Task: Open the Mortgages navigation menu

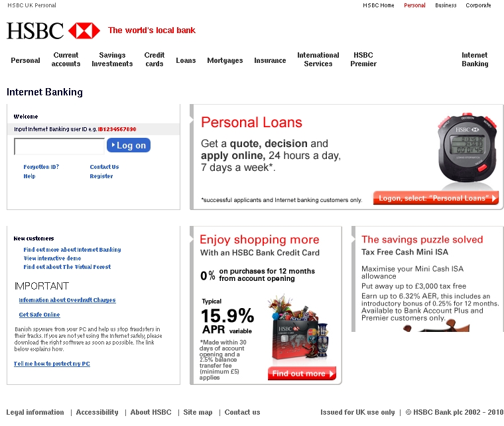Action: (x=225, y=60)
